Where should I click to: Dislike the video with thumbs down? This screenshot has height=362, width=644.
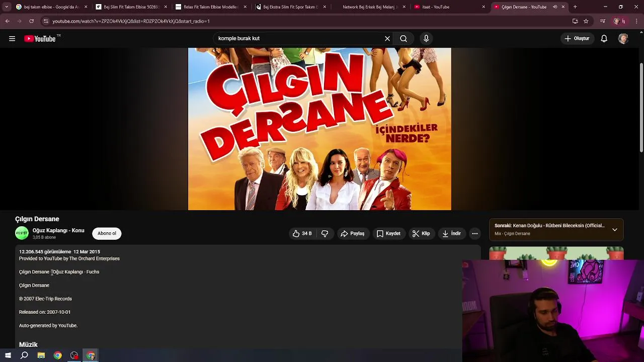(x=325, y=233)
